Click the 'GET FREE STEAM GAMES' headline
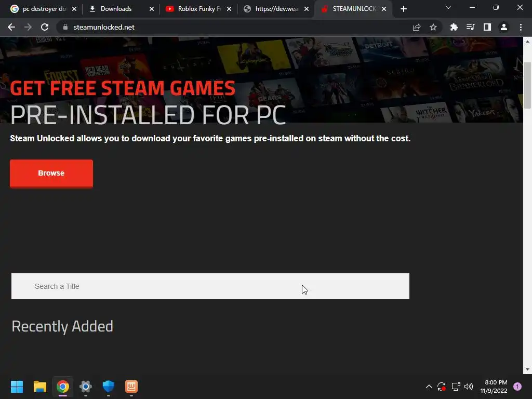Screen dimensions: 532x399 point(123,88)
